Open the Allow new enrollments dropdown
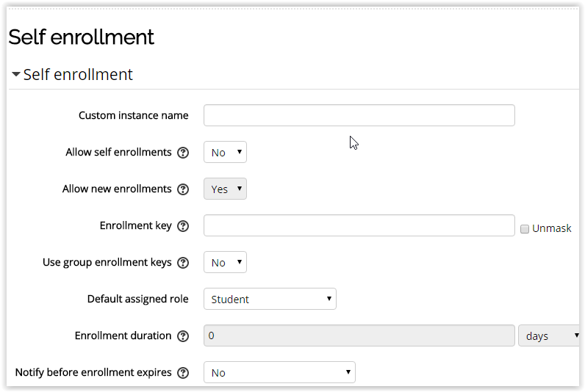This screenshot has height=392, width=585. [225, 189]
